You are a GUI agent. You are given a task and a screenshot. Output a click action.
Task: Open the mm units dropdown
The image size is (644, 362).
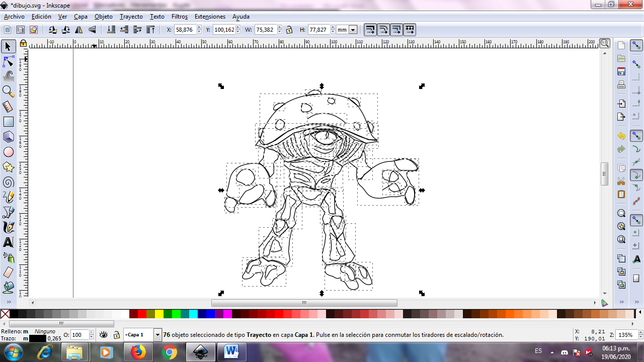[x=353, y=30]
